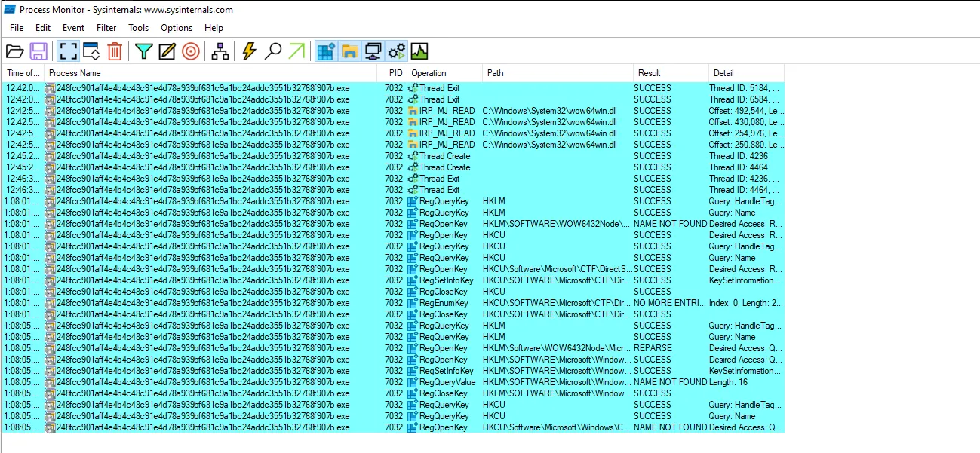
Task: Select the row with Thread ID: 6584
Action: click(x=392, y=99)
